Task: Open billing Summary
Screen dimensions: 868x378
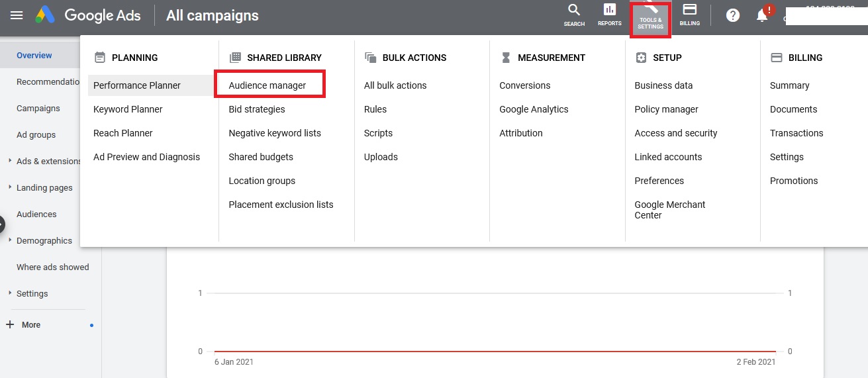Action: click(790, 85)
